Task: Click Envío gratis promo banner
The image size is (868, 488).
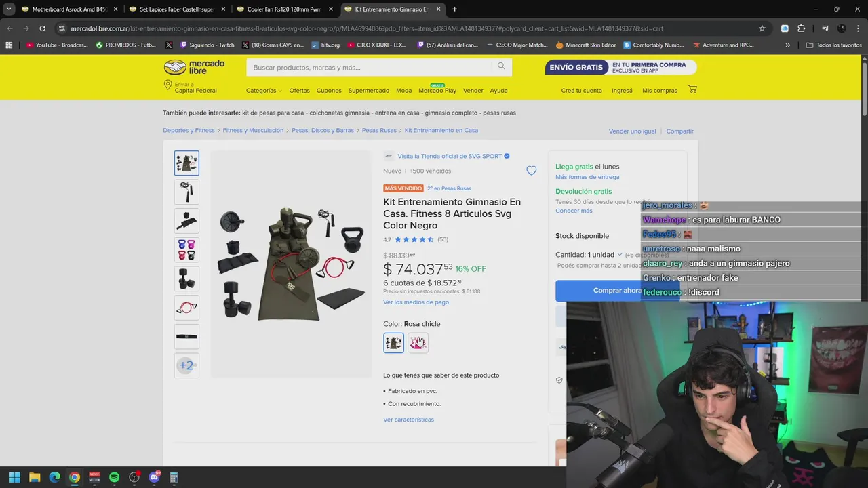Action: [x=620, y=67]
